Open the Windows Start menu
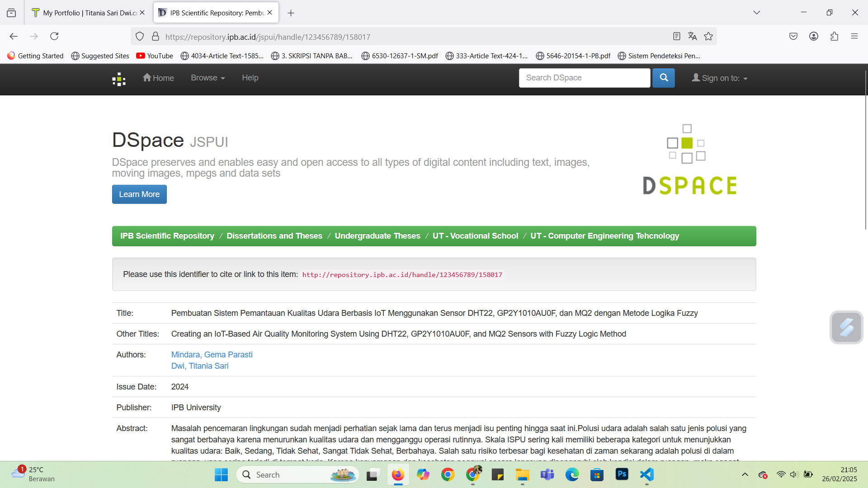Screen dimensions: 868x488 [221, 474]
